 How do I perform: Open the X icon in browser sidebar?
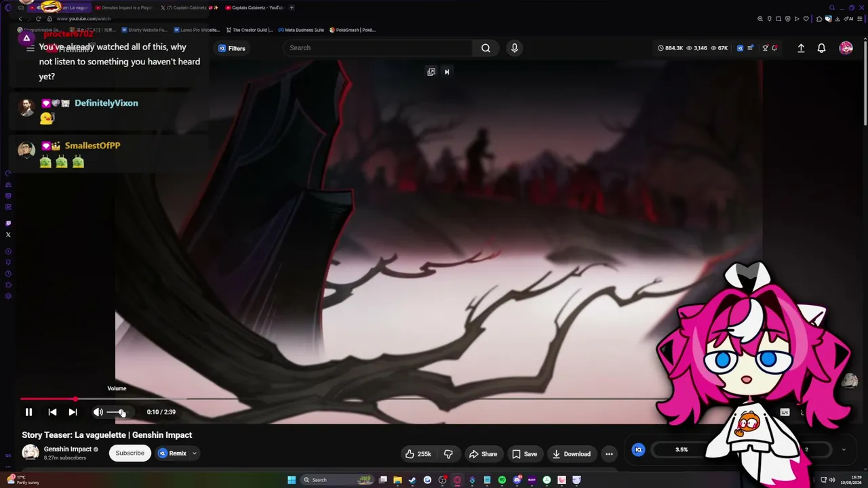(x=8, y=235)
